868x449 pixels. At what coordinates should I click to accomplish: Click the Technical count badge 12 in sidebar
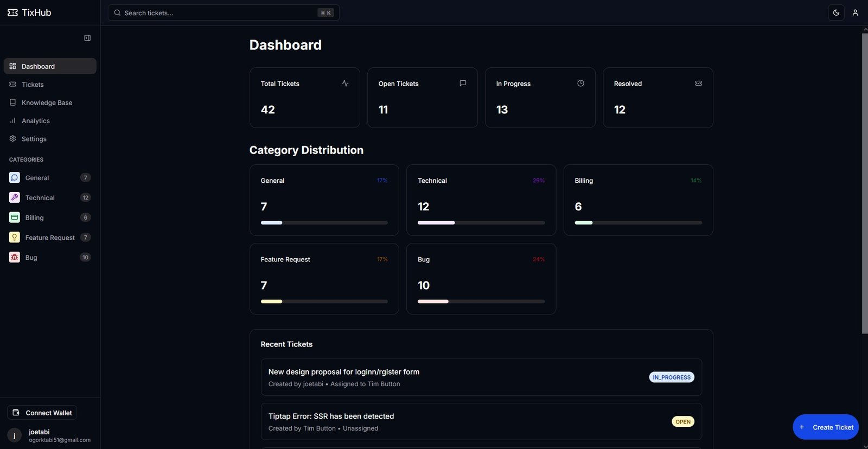(85, 197)
